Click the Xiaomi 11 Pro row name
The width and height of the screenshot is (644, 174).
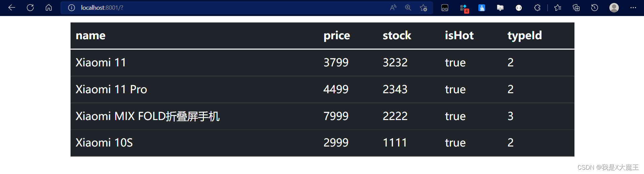tap(111, 89)
